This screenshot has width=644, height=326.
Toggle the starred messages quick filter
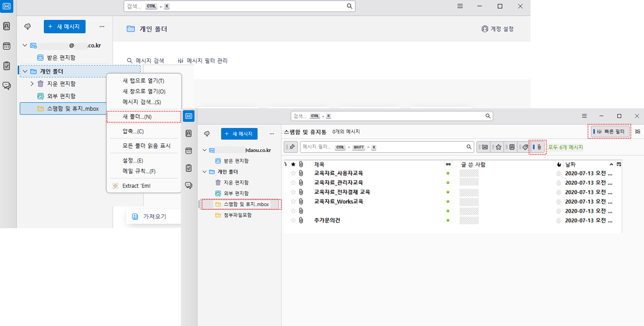(498, 147)
